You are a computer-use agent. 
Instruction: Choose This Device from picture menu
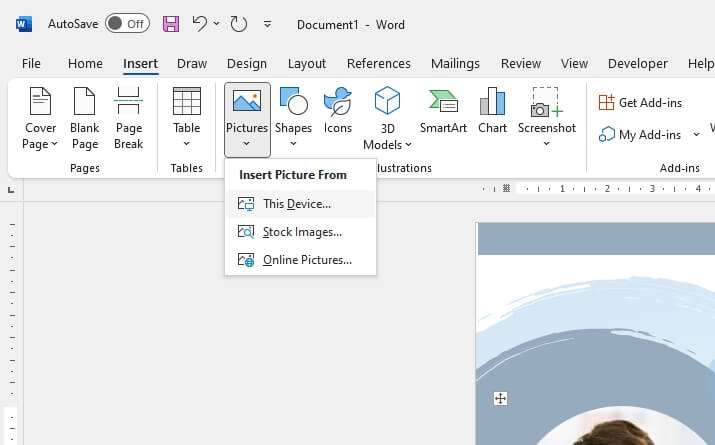click(x=301, y=204)
